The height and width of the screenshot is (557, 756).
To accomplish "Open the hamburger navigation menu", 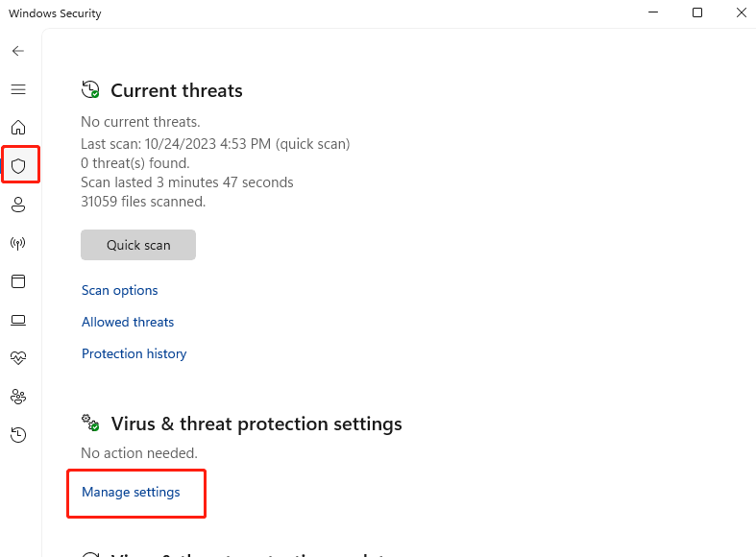I will (x=18, y=89).
